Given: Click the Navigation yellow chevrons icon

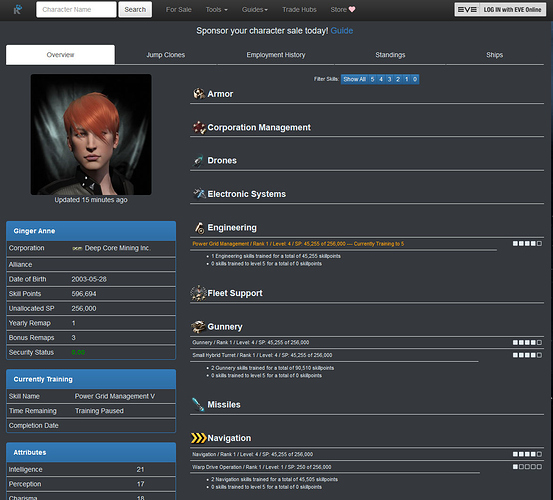Looking at the screenshot, I should pos(199,438).
